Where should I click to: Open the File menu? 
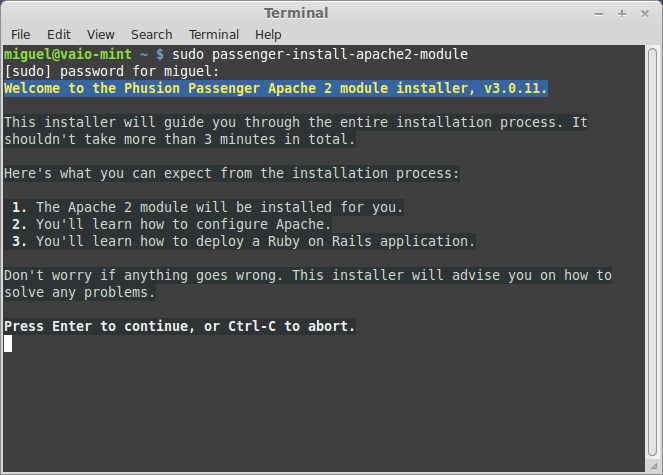click(x=20, y=34)
